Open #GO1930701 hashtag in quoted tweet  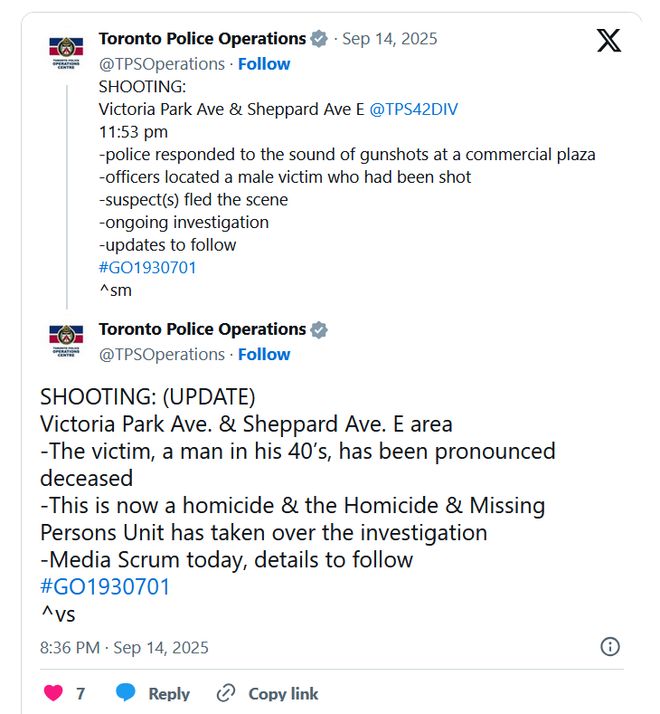click(148, 268)
